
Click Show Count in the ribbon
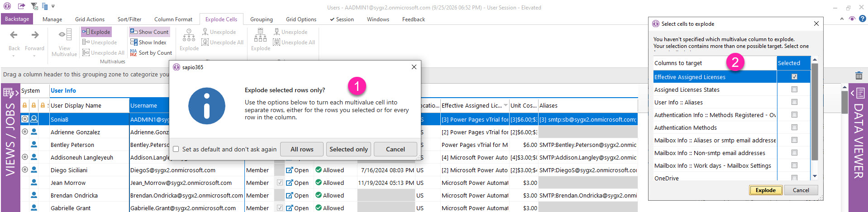pyautogui.click(x=149, y=32)
